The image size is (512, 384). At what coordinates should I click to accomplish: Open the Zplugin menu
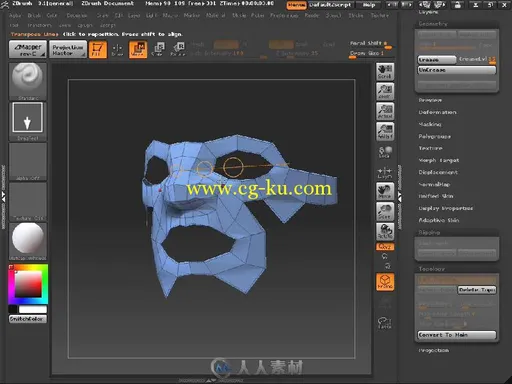(x=85, y=25)
